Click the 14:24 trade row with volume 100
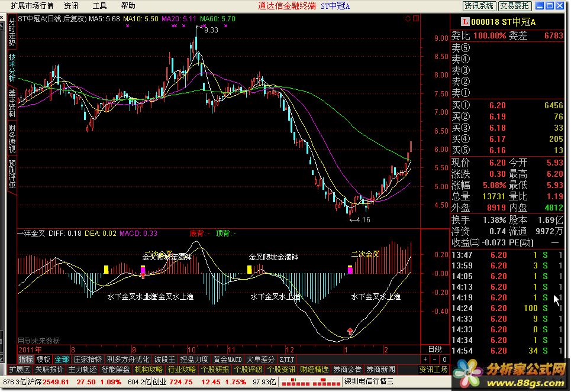Screen dimensions: 571x392 pyautogui.click(x=507, y=308)
